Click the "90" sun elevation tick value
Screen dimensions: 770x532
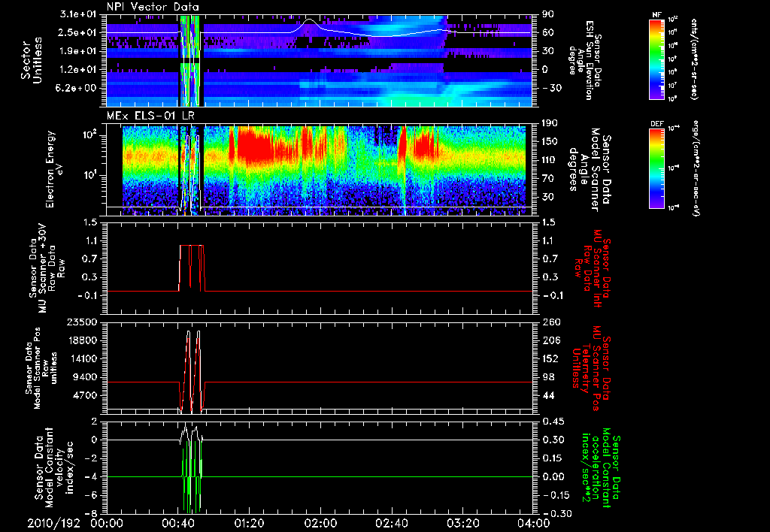(548, 14)
